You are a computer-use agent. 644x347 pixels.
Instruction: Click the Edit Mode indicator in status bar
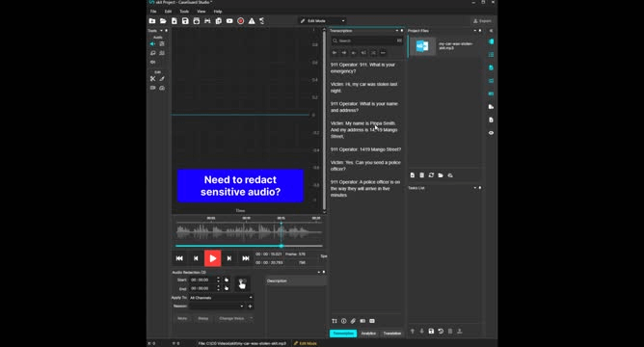coord(306,343)
